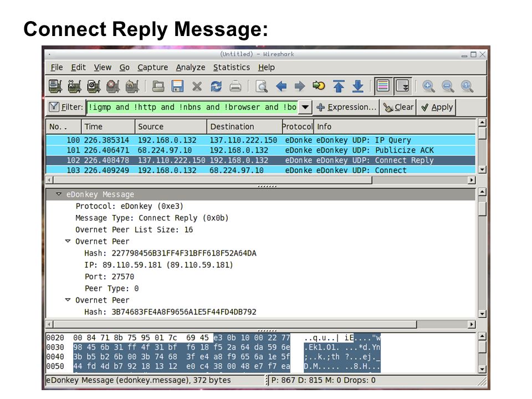Sort by Destination column header

pos(244,127)
